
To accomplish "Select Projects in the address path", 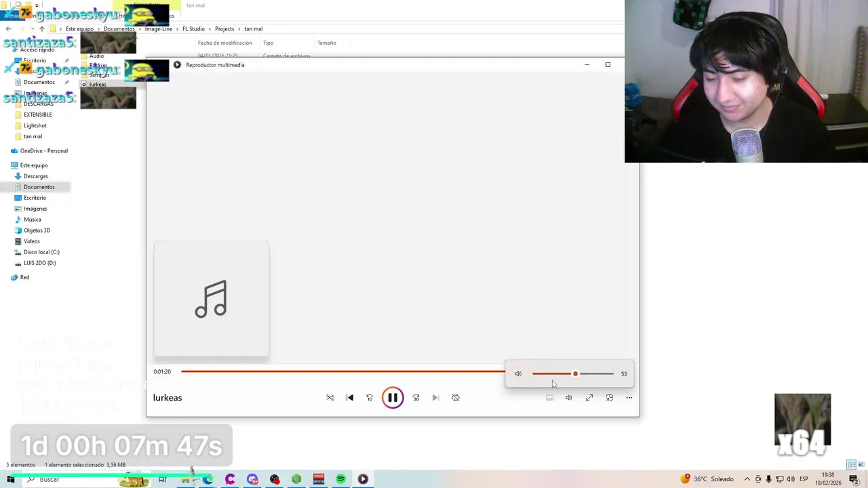I will pos(224,28).
